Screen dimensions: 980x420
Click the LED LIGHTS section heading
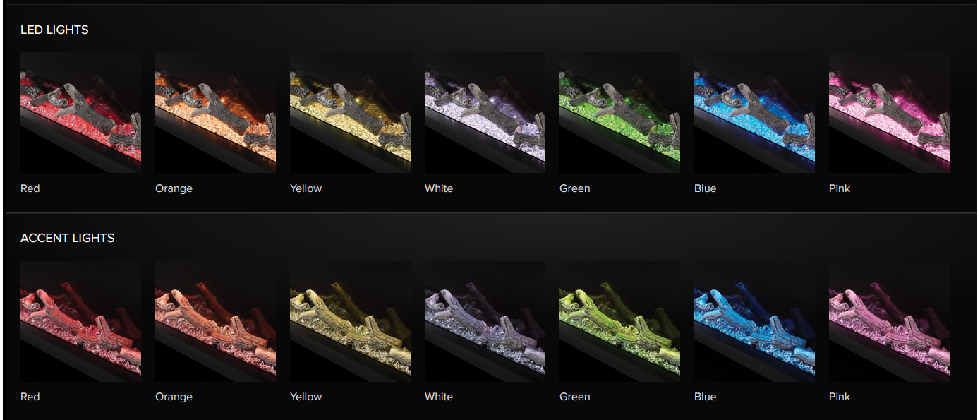point(54,30)
